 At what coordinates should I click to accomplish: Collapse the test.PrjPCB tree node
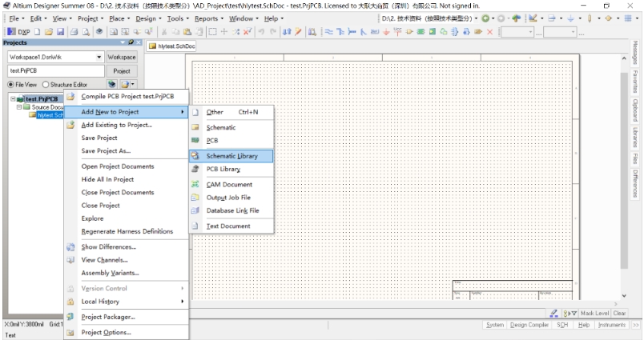[x=13, y=99]
